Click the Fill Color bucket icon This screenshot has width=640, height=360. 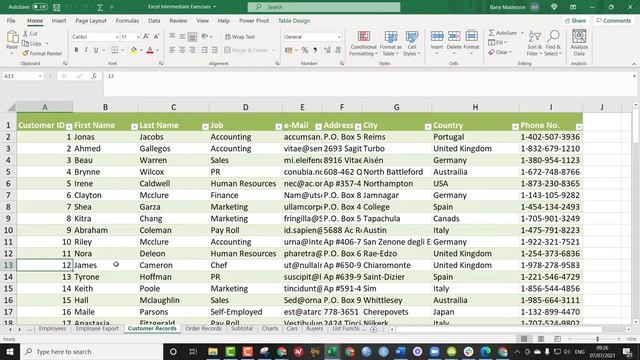[x=133, y=50]
